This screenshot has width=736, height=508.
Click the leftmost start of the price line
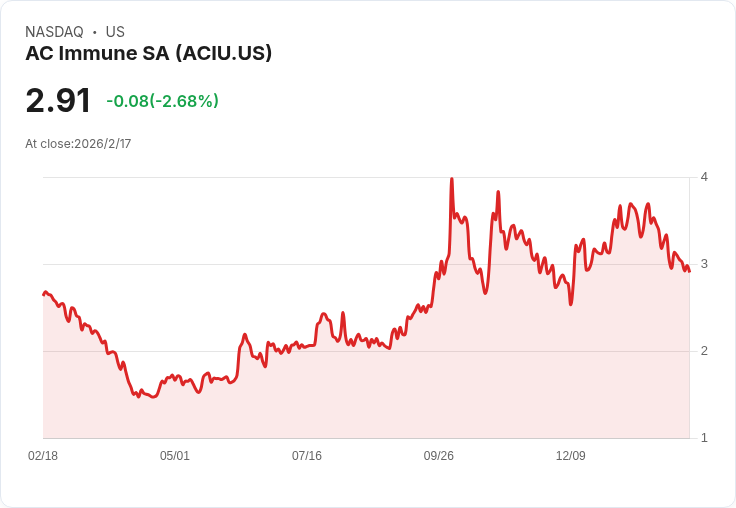[x=43, y=293]
